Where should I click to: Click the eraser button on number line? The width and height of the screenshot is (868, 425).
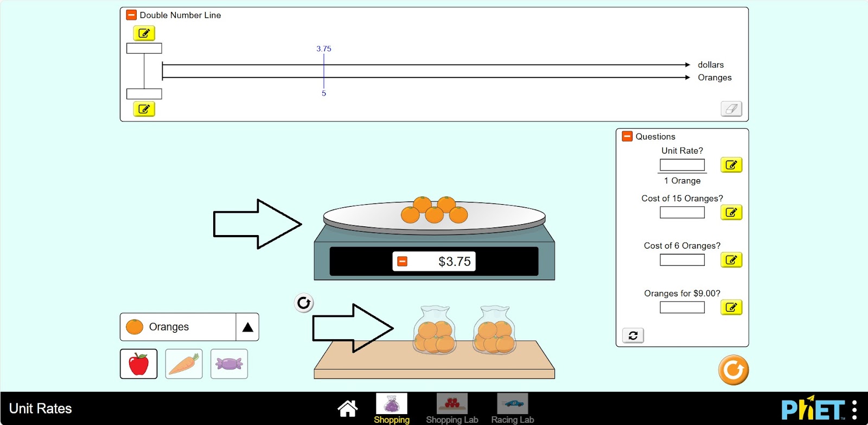click(731, 109)
